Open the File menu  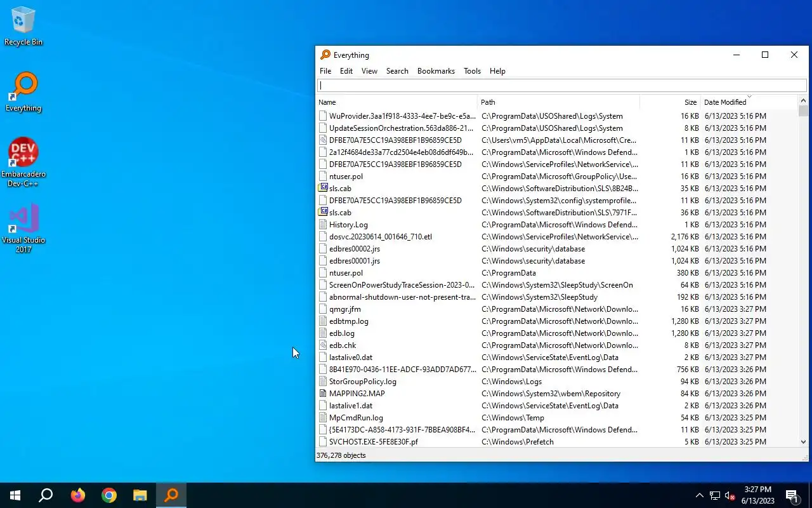(325, 71)
